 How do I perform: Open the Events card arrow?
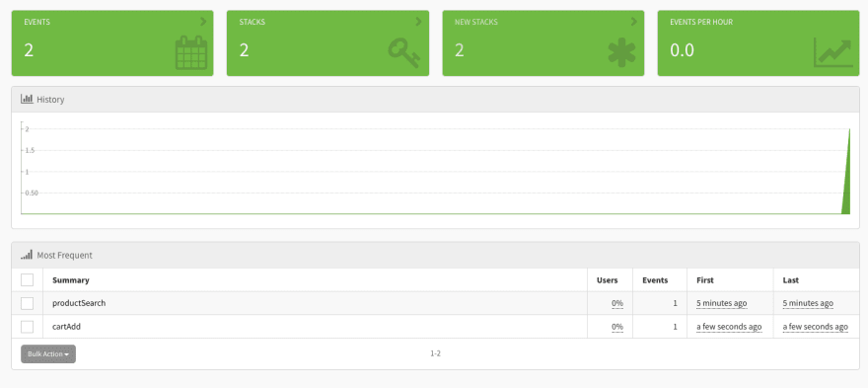pos(203,22)
